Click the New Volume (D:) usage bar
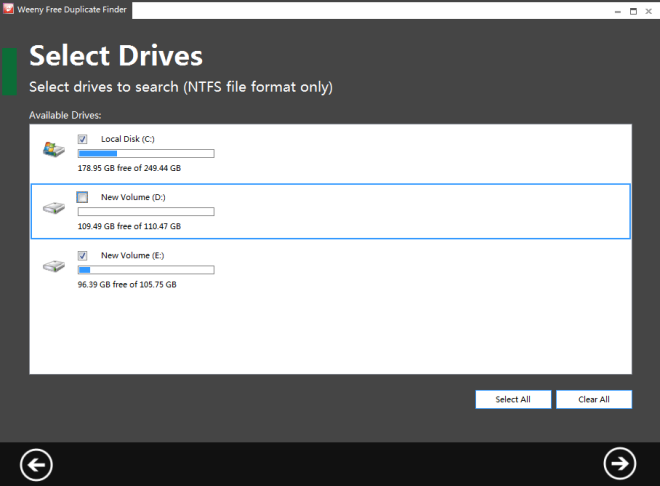Viewport: 660px width, 486px height. click(x=146, y=212)
